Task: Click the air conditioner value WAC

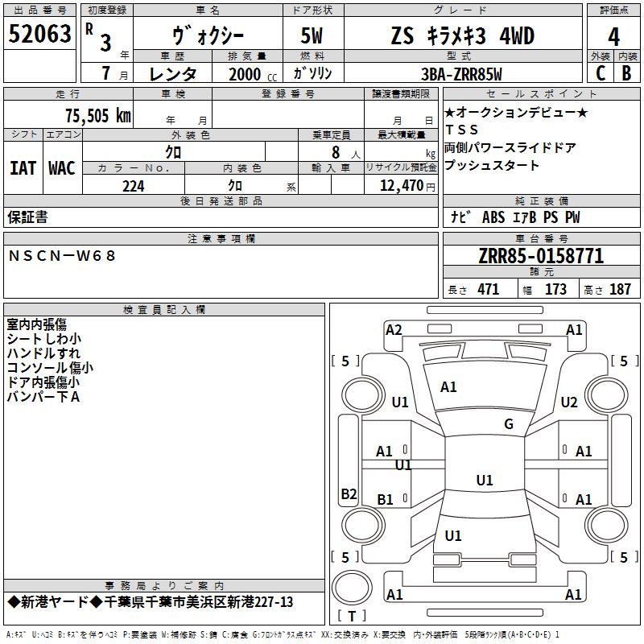Action: pyautogui.click(x=62, y=168)
